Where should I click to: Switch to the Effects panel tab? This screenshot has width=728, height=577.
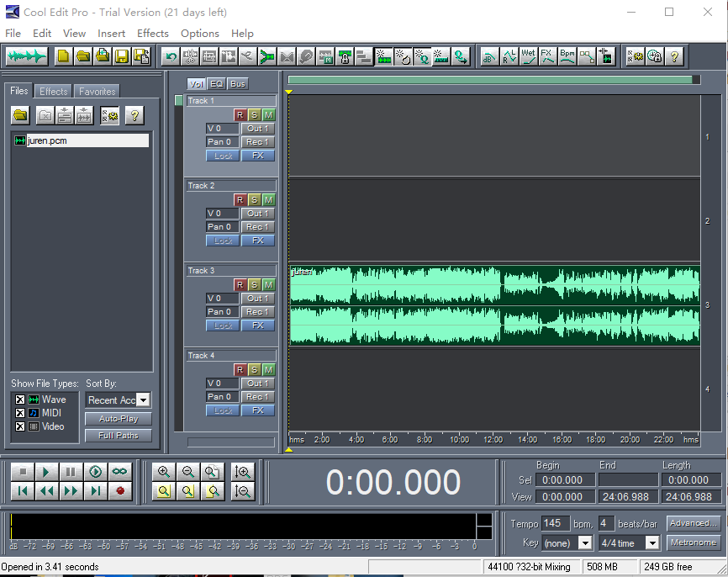coord(54,92)
